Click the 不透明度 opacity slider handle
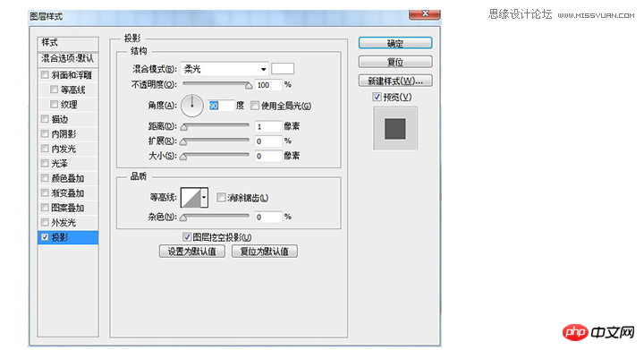The image size is (644, 350). click(249, 86)
